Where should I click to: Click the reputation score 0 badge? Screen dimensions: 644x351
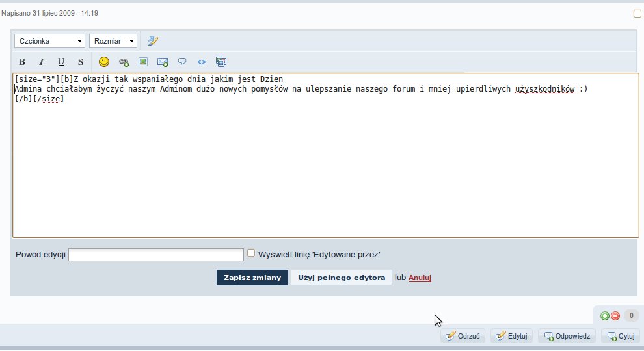631,316
